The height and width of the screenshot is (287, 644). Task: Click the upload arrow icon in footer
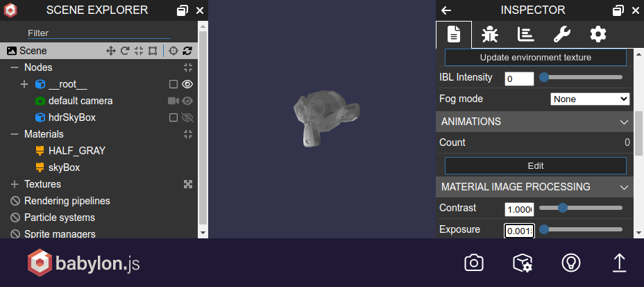(x=619, y=263)
